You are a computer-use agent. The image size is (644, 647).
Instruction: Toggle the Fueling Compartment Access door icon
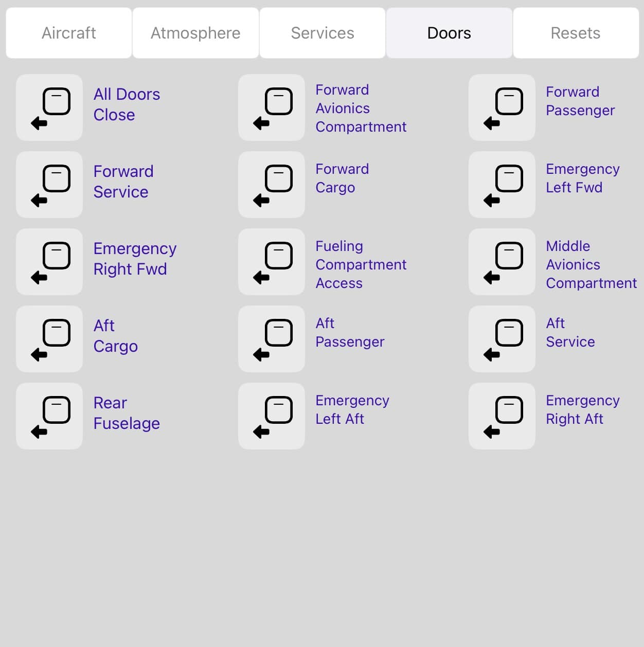(x=272, y=262)
